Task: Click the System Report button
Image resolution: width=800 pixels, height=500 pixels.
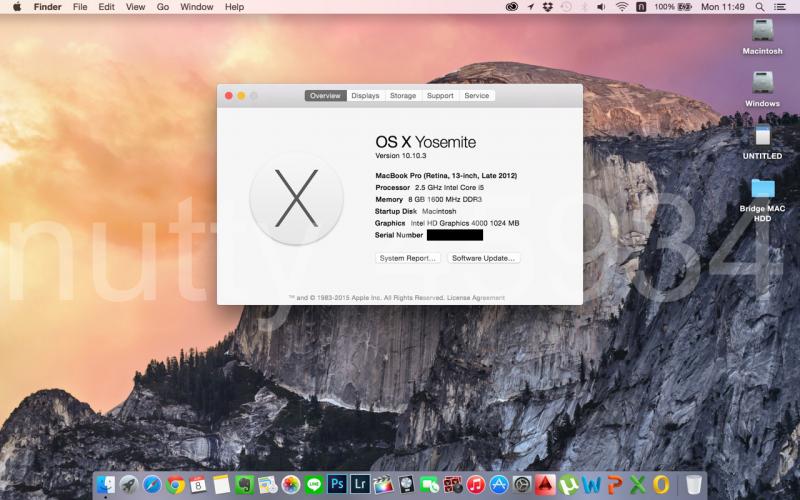Action: coord(408,258)
